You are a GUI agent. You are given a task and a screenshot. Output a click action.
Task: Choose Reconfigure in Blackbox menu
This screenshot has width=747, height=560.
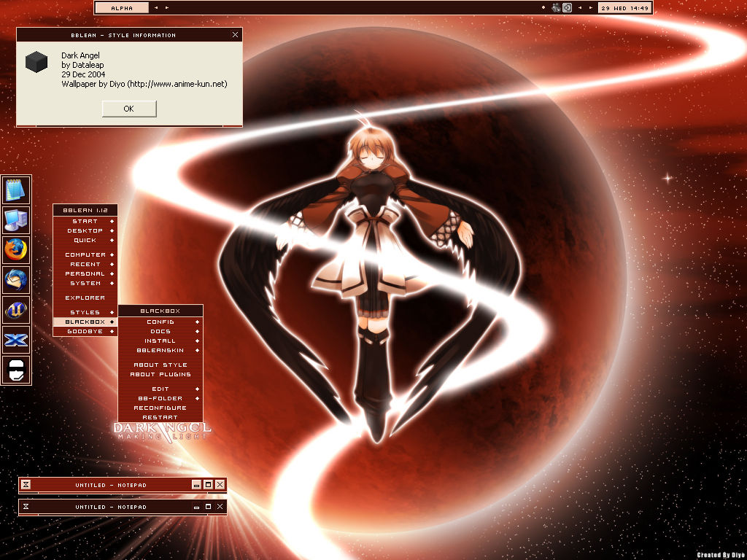[x=160, y=408]
